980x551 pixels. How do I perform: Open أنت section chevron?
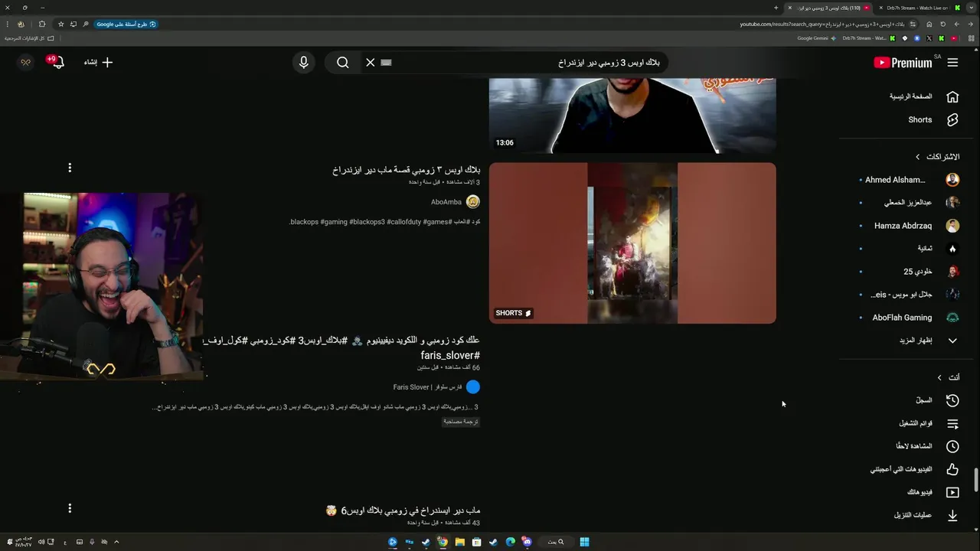pyautogui.click(x=939, y=377)
